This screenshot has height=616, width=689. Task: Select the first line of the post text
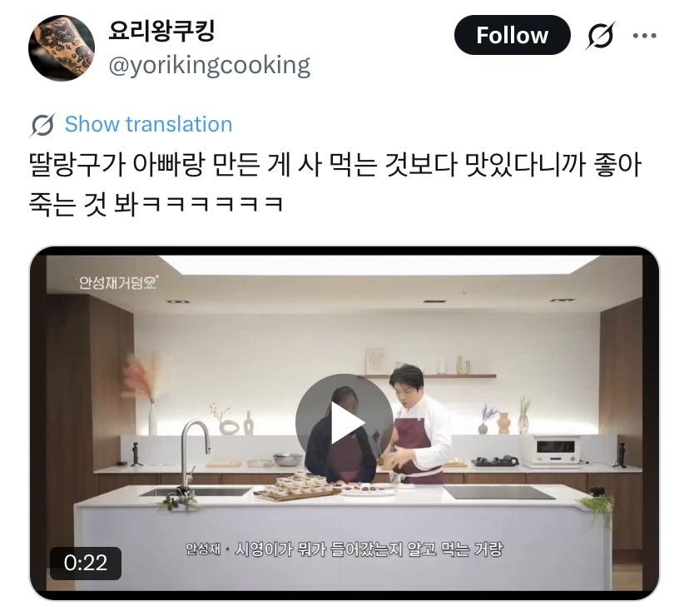[335, 165]
